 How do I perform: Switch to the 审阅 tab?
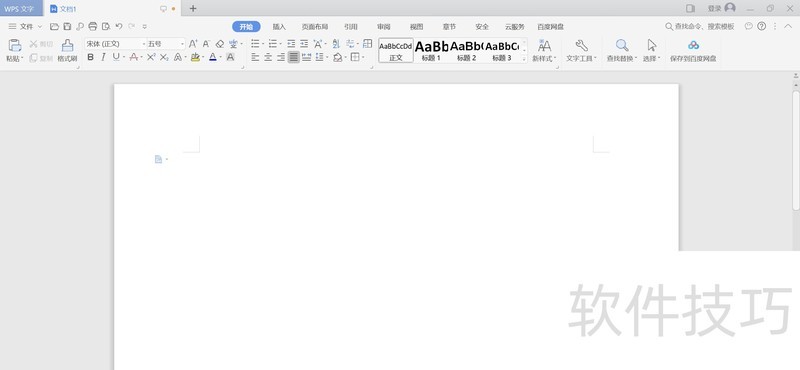(x=384, y=27)
